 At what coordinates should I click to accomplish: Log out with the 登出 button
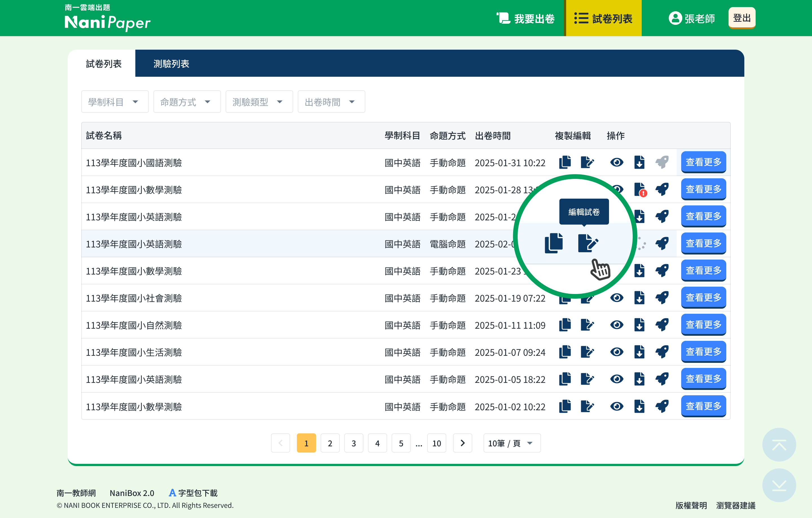742,18
